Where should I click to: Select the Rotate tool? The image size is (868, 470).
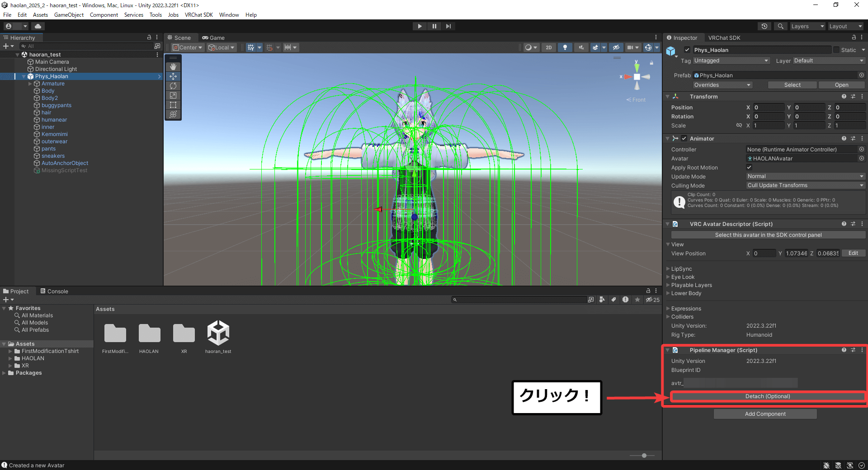click(173, 86)
